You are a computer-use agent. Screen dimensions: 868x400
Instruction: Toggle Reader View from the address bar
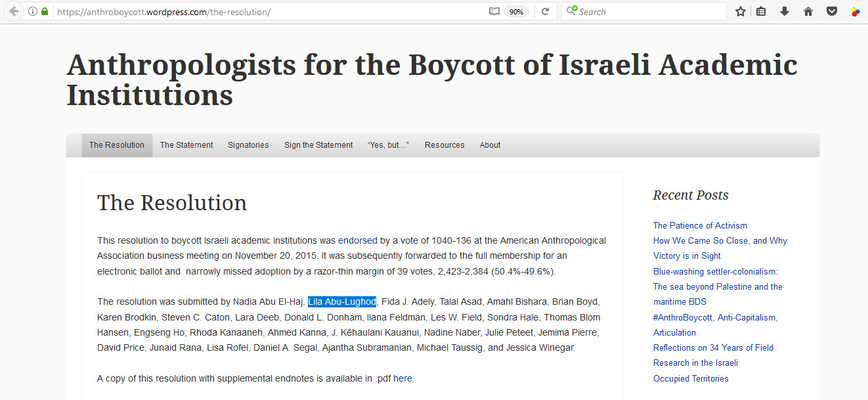(494, 11)
